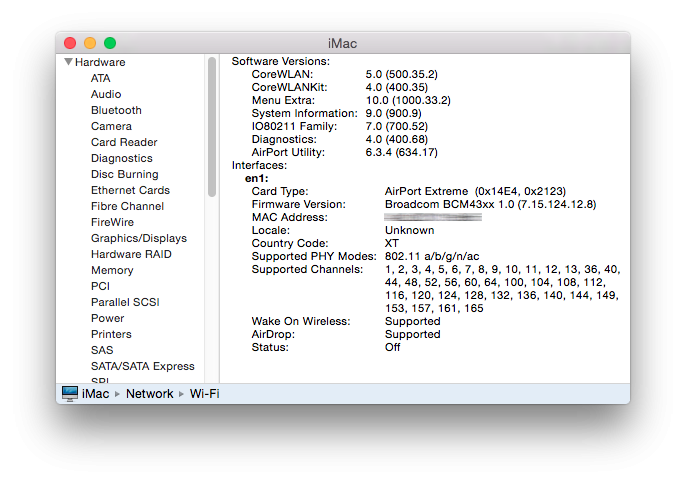This screenshot has height=484, width=686.
Task: Click the System Information version 9.0 (900.9)
Action: click(x=393, y=113)
